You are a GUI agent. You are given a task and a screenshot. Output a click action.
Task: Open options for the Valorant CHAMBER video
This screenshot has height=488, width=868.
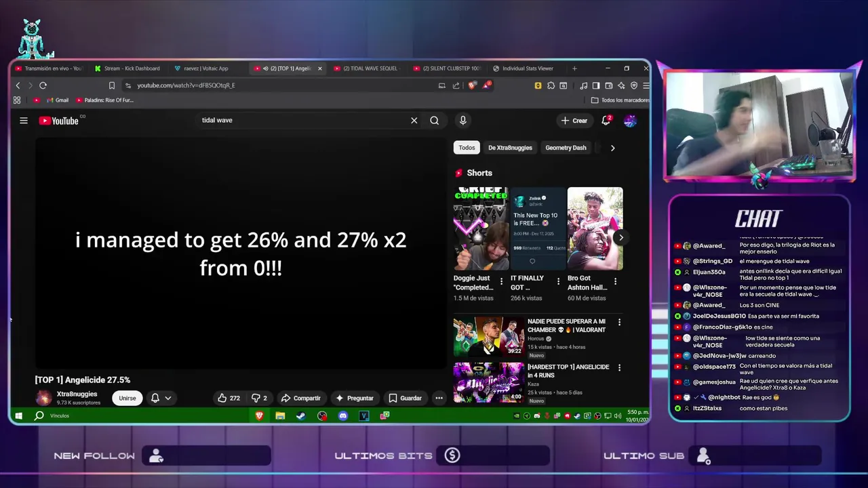coord(619,322)
